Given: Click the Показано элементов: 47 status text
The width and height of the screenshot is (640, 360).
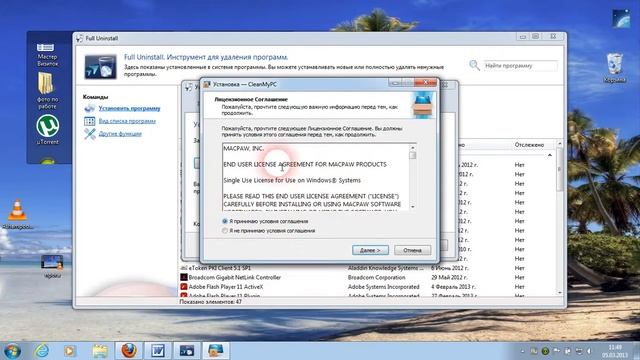Looking at the screenshot, I should (211, 302).
